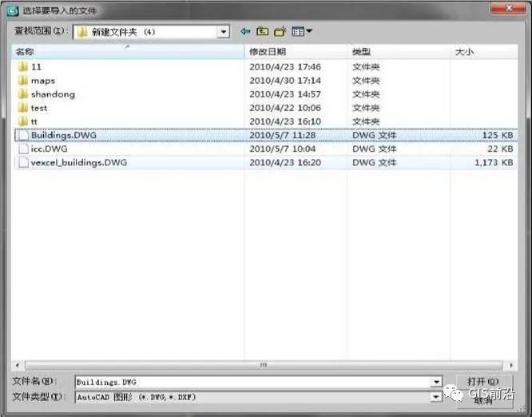This screenshot has width=532, height=417.
Task: Expand the 文件名 filename dropdown arrow
Action: pyautogui.click(x=435, y=383)
